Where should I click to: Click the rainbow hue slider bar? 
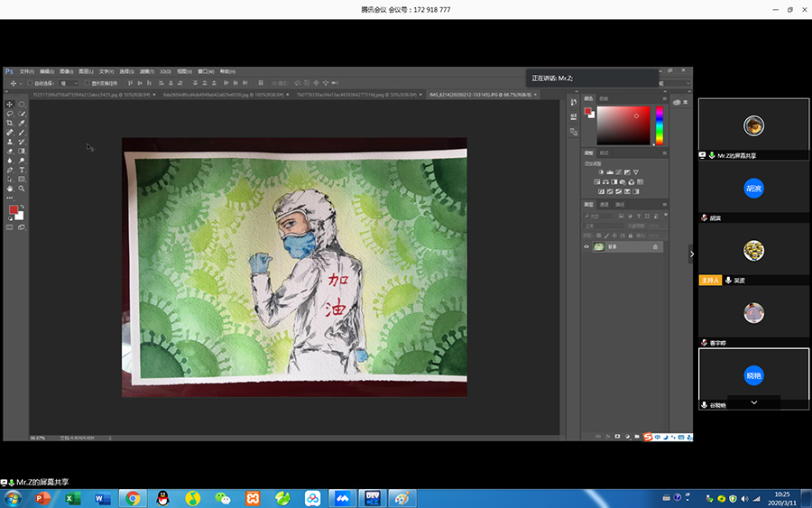660,125
